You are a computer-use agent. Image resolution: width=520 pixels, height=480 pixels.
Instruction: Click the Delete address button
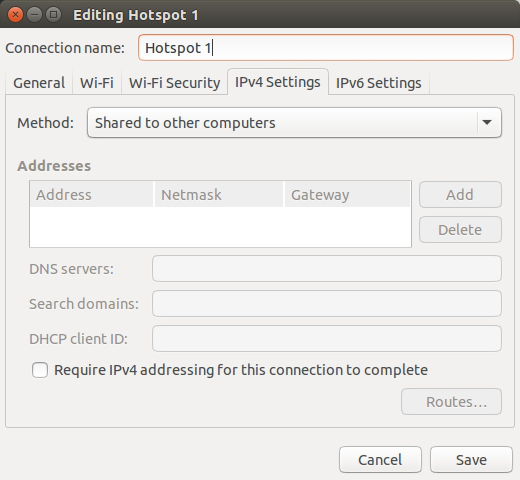coord(460,230)
